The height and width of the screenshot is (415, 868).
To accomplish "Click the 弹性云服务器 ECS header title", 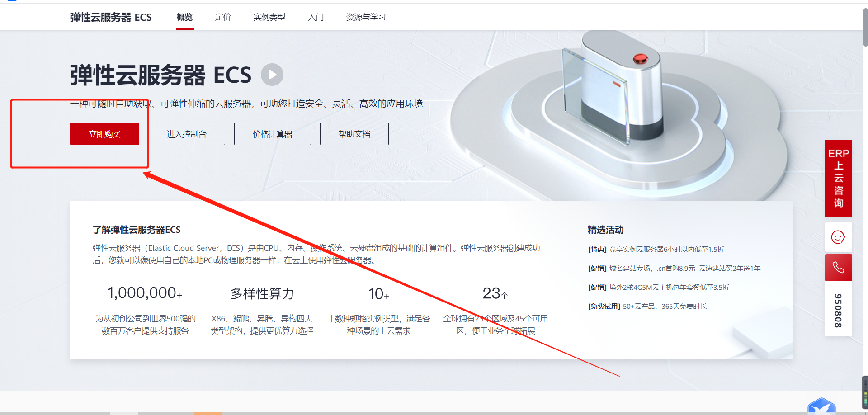I will pyautogui.click(x=111, y=17).
